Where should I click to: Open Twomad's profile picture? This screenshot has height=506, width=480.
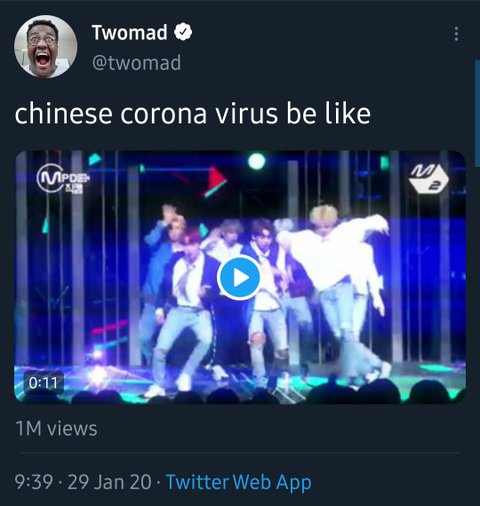click(46, 46)
